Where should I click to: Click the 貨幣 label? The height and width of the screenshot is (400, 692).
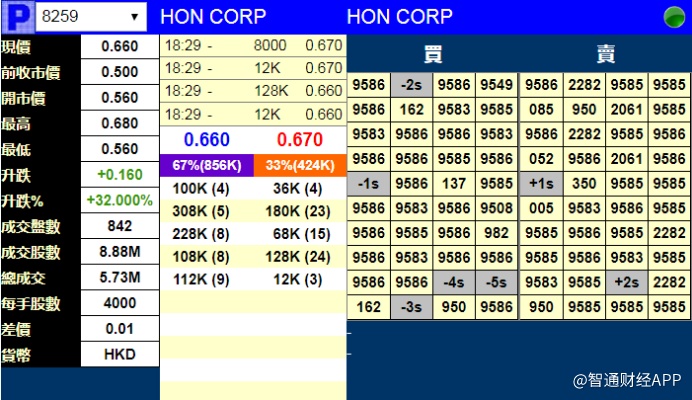(x=16, y=355)
